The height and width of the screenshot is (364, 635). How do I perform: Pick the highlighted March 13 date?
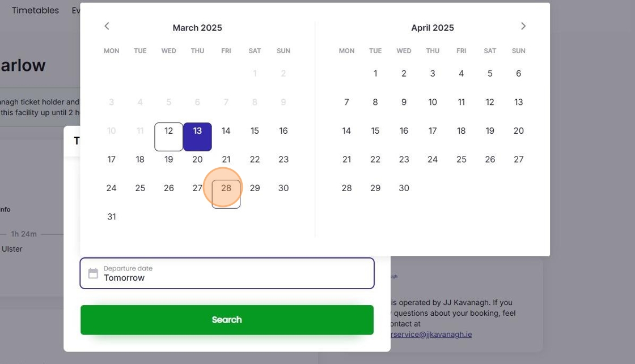[197, 131]
